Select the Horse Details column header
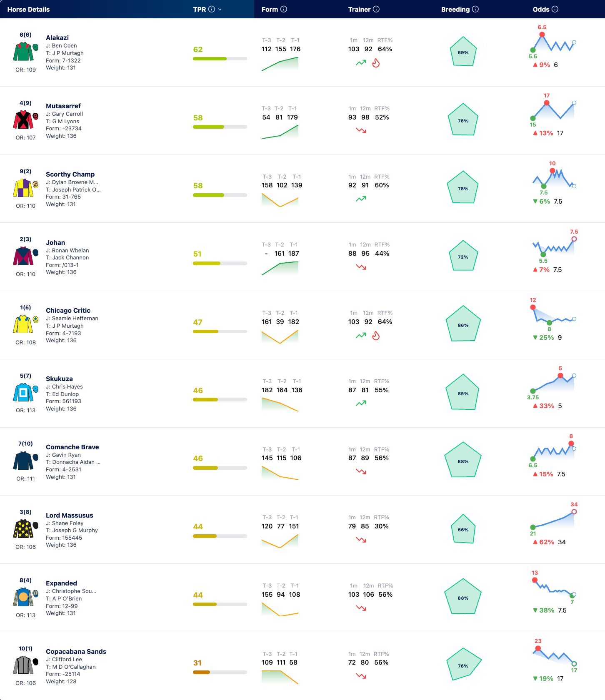Screen dimensions: 605x700 coord(28,9)
